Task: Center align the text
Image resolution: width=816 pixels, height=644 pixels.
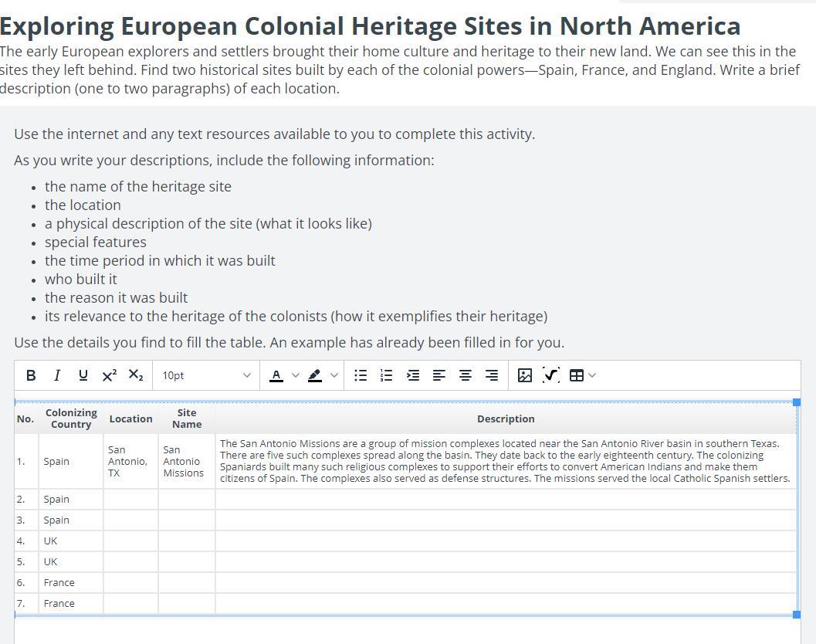Action: [x=466, y=375]
